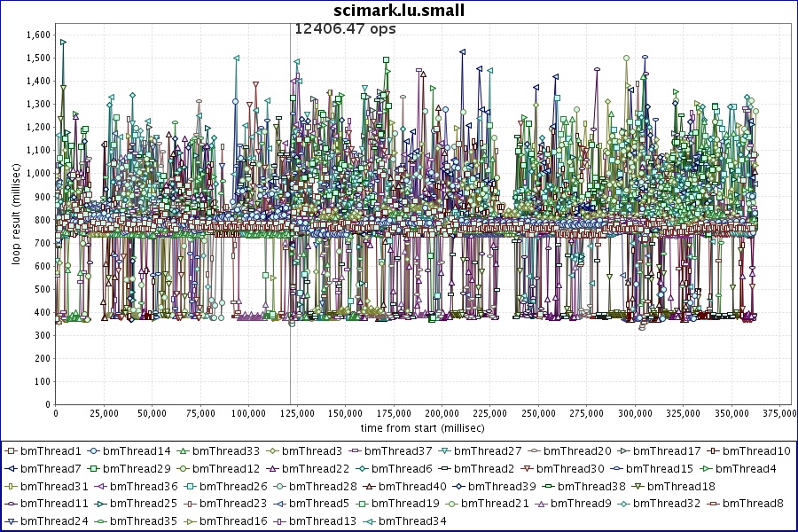
Task: Click the bmThread7 legend marker icon
Action: pyautogui.click(x=12, y=468)
